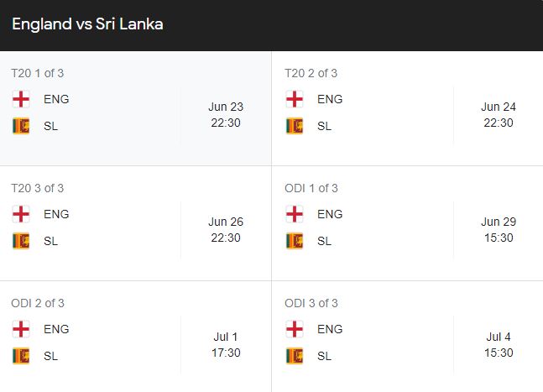Click Sri Lanka flag in T20 2 of 3
Screen dimensions: 543x392
295,126
